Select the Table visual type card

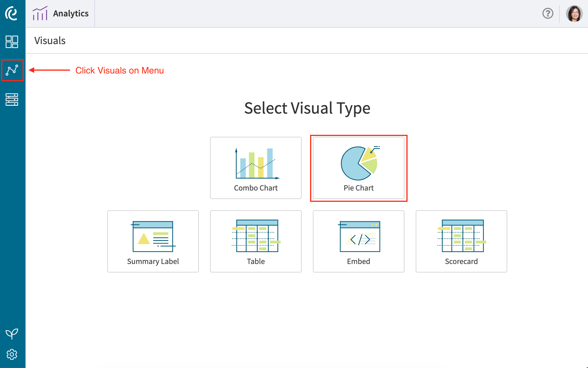tap(256, 241)
